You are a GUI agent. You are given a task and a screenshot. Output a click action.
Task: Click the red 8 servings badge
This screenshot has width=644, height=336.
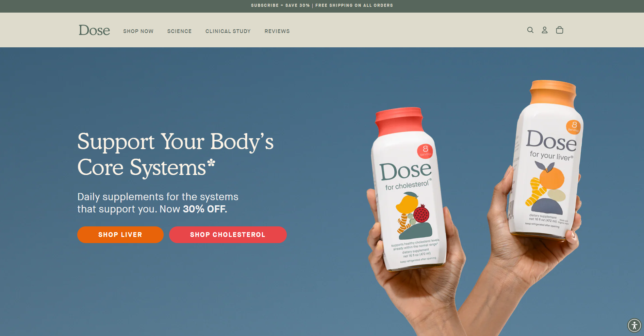click(x=425, y=151)
